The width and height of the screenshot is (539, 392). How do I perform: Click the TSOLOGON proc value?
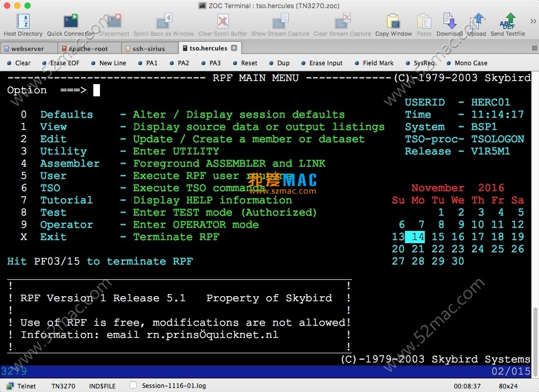[x=497, y=139]
